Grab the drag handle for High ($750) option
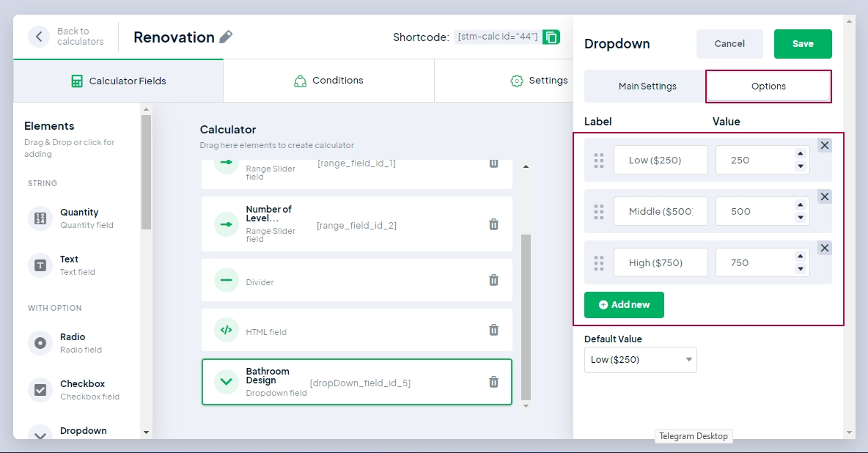 [x=599, y=263]
